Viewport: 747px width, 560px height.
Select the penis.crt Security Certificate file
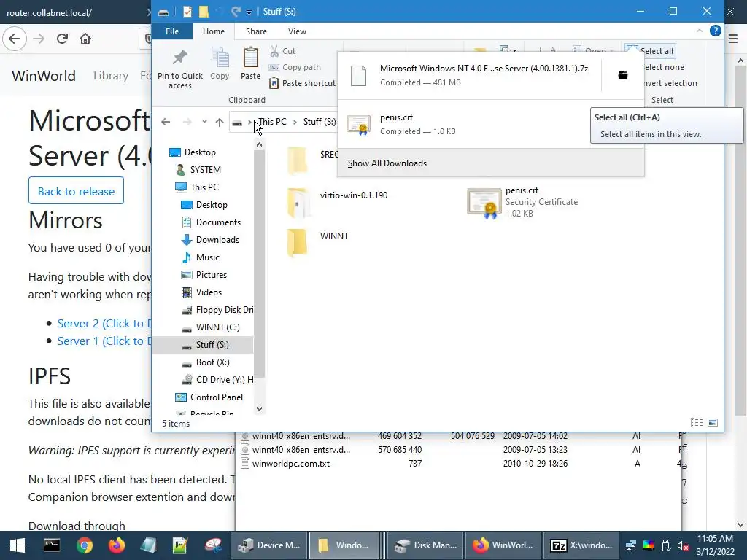click(522, 202)
